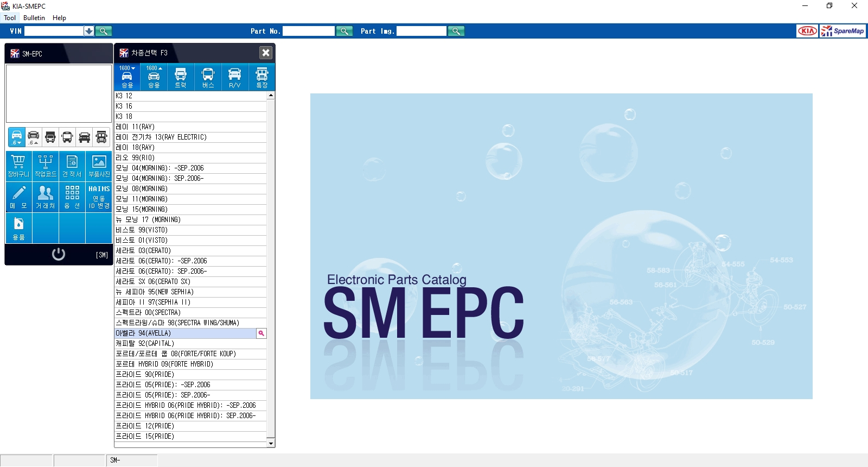Click vehicle list scrollbar up arrow
Screen dimensions: 868x467
click(271, 96)
